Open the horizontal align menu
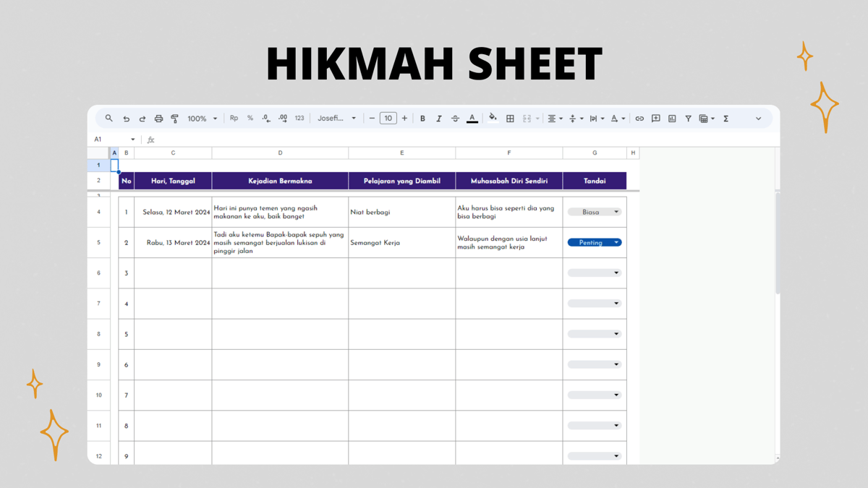The width and height of the screenshot is (868, 488). point(555,119)
